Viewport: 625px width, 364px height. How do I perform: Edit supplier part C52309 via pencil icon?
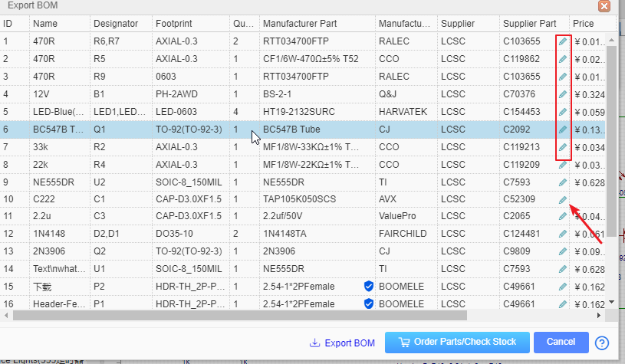tap(563, 200)
